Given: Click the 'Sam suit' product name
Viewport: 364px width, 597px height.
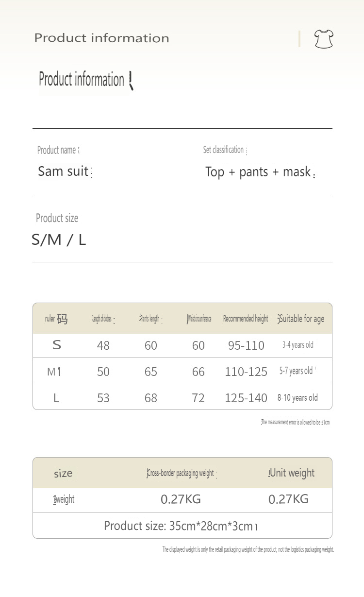Looking at the screenshot, I should click(63, 171).
